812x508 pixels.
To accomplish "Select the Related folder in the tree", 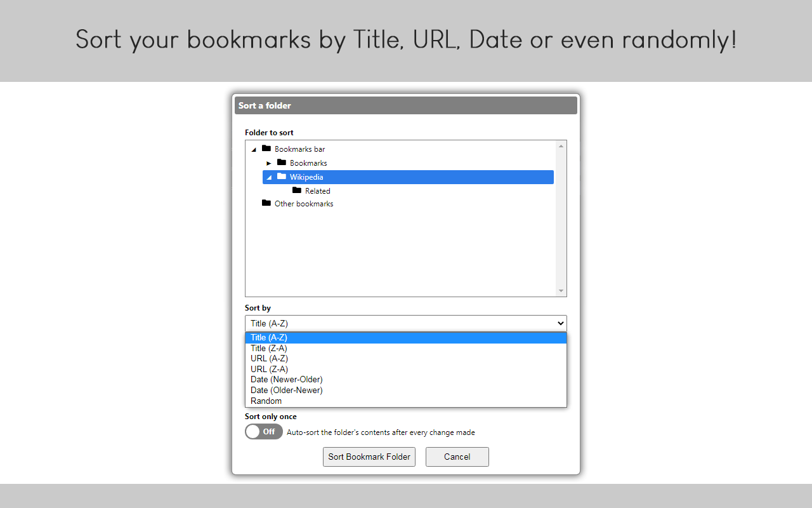I will coord(317,190).
